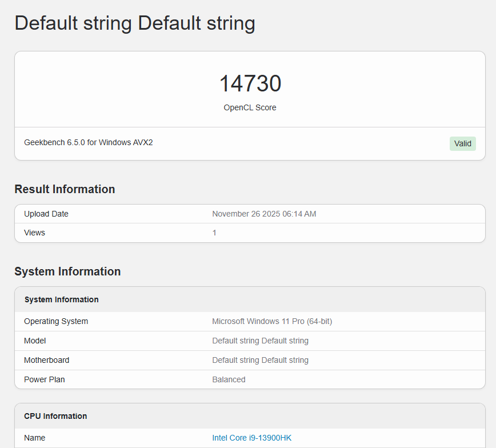This screenshot has width=496, height=448.
Task: Click the views count value 1
Action: (214, 233)
